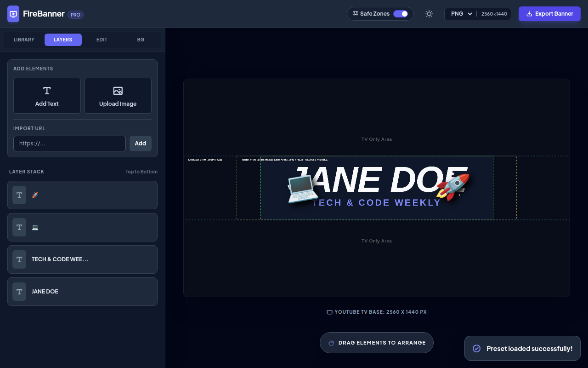The width and height of the screenshot is (588, 368).
Task: Select the laptop emoji layer row
Action: click(x=82, y=227)
